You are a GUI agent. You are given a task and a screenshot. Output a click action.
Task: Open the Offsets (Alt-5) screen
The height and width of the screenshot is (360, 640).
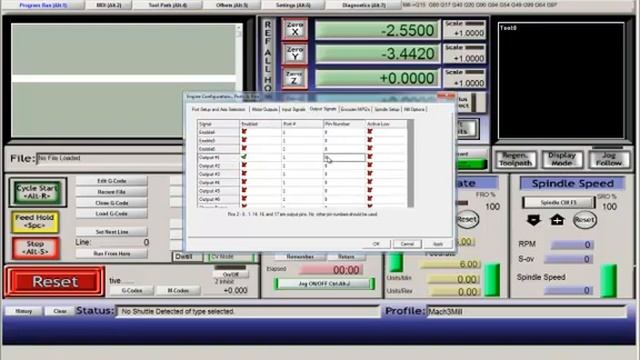[x=232, y=5]
